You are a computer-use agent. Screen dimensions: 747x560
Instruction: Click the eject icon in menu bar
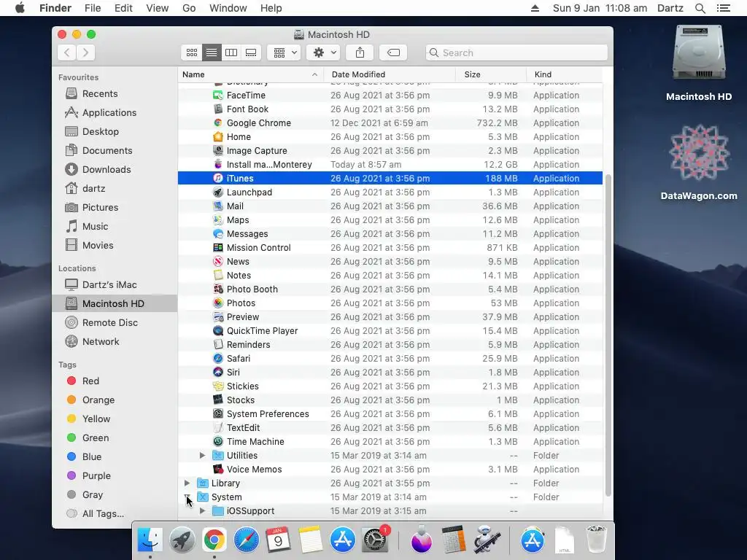535,8
